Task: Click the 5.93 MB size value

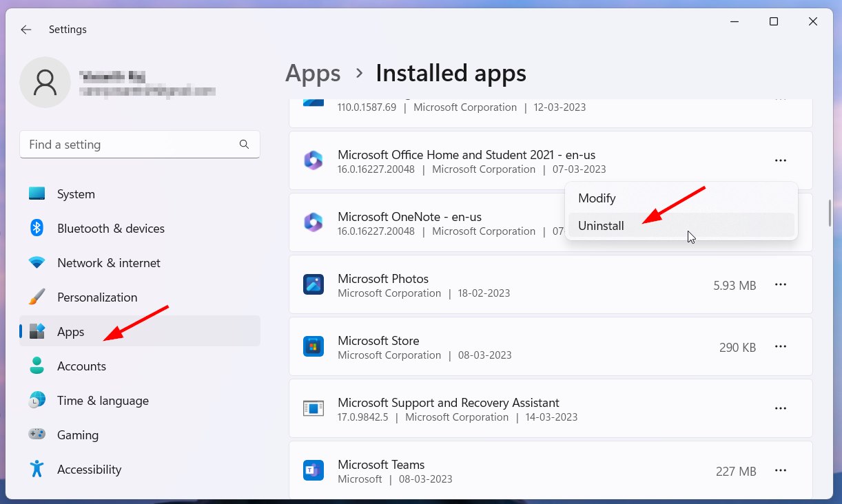Action: (735, 285)
